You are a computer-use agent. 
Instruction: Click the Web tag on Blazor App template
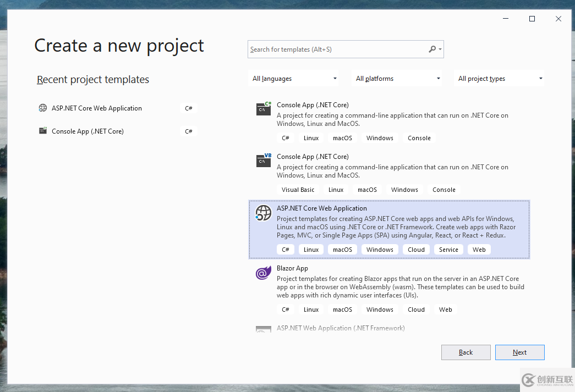click(446, 310)
